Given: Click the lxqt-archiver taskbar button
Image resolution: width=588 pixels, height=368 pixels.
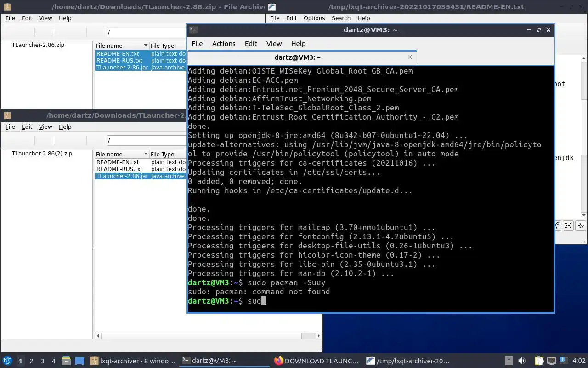Looking at the screenshot, I should (x=133, y=361).
